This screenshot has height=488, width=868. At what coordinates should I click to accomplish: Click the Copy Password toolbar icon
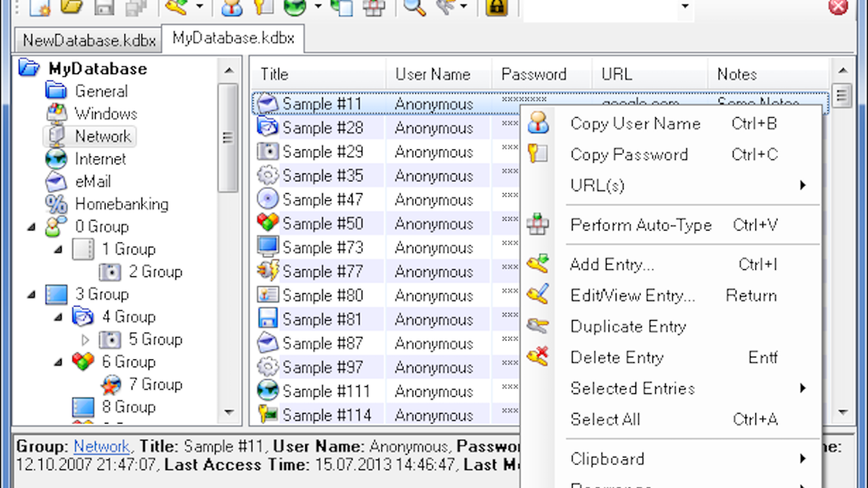click(263, 7)
